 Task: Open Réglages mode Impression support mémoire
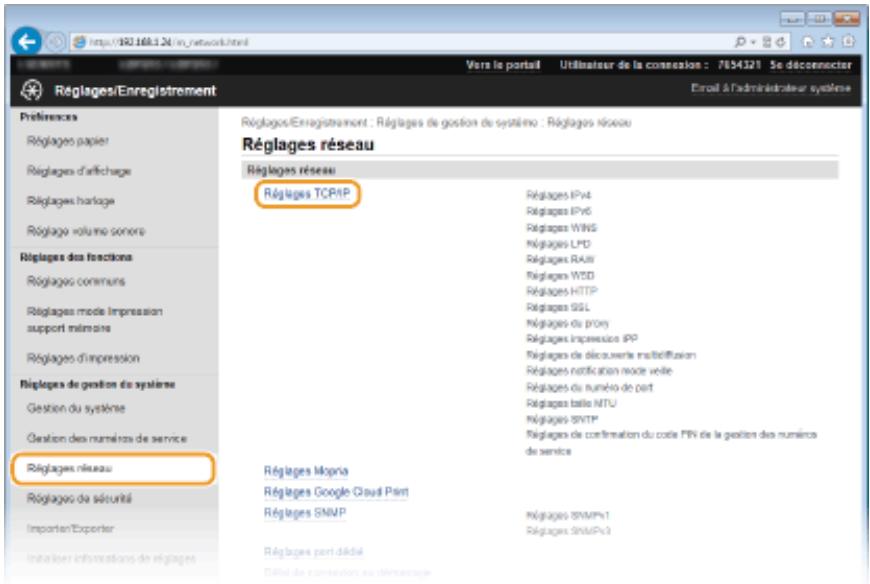coord(94,319)
